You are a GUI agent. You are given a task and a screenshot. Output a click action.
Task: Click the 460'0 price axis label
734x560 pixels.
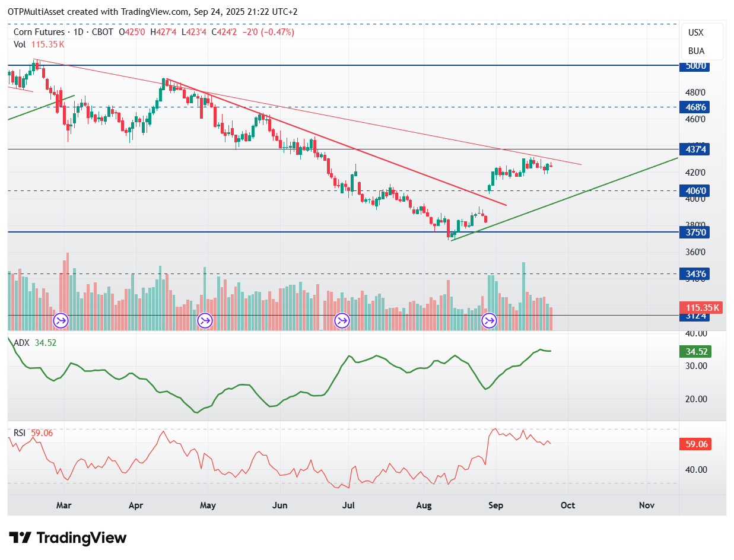pyautogui.click(x=695, y=119)
